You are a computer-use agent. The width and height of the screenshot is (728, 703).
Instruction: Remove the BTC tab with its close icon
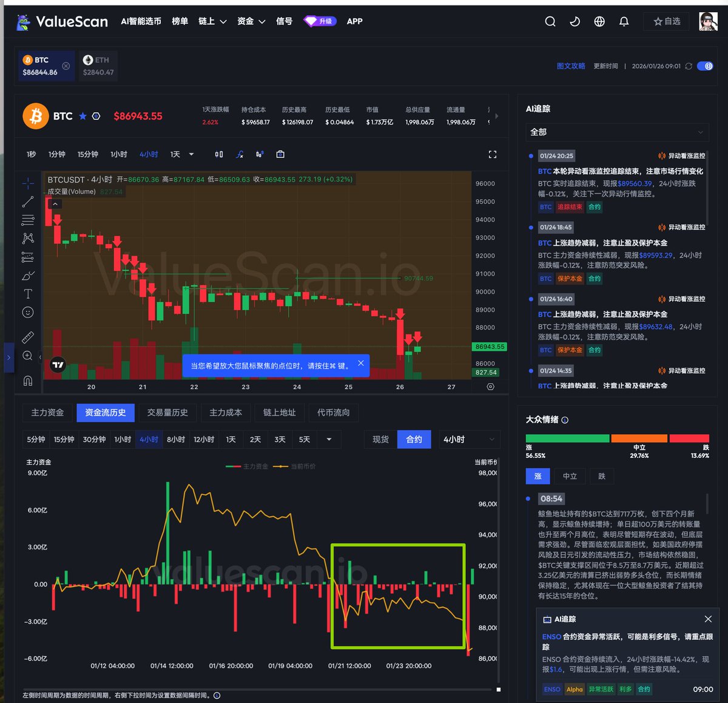[66, 66]
